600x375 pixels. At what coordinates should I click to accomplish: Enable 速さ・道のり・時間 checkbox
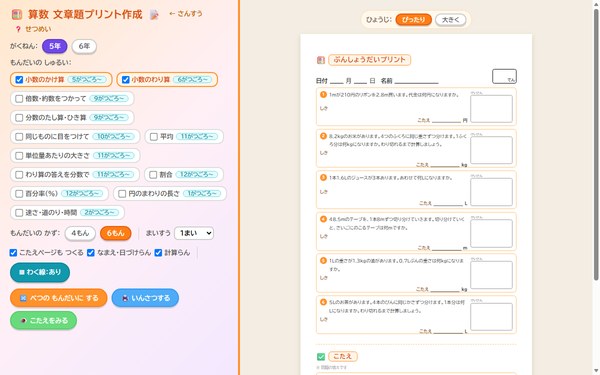(x=19, y=213)
